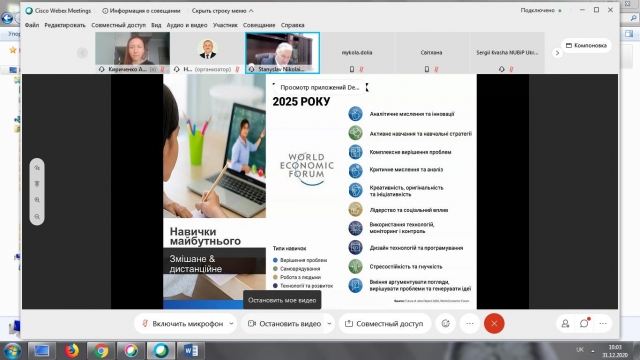Click Включить микрофон to unmute
The image size is (640, 360).
pos(182,324)
